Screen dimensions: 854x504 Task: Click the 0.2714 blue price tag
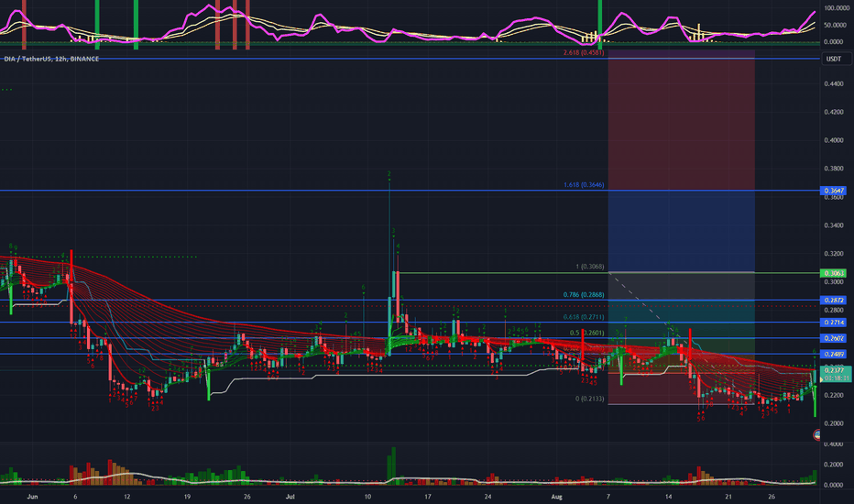tap(833, 323)
